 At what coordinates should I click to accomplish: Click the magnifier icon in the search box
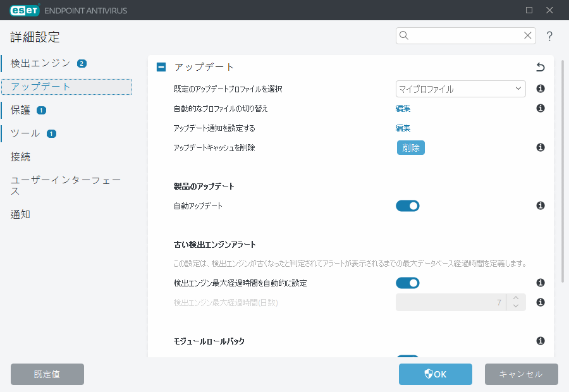point(403,35)
